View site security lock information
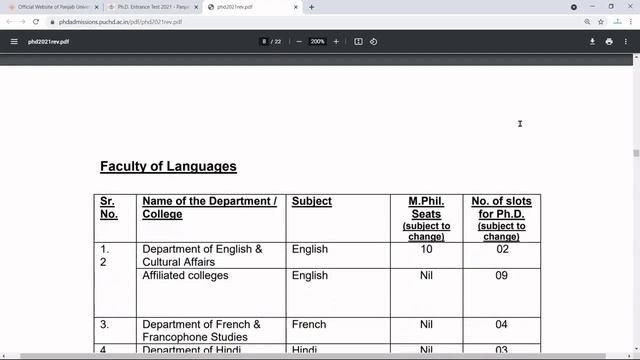This screenshot has width=640, height=360. pyautogui.click(x=52, y=22)
